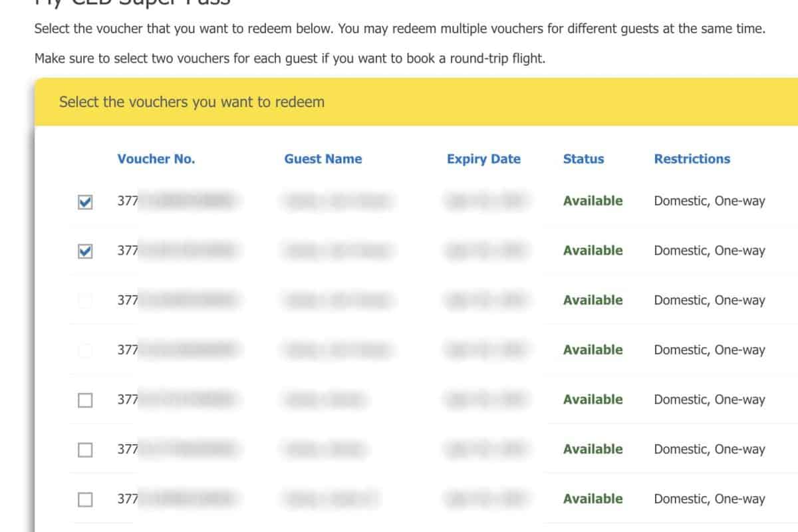Click the Available status in the fourth row
This screenshot has width=798, height=532.
pos(593,350)
